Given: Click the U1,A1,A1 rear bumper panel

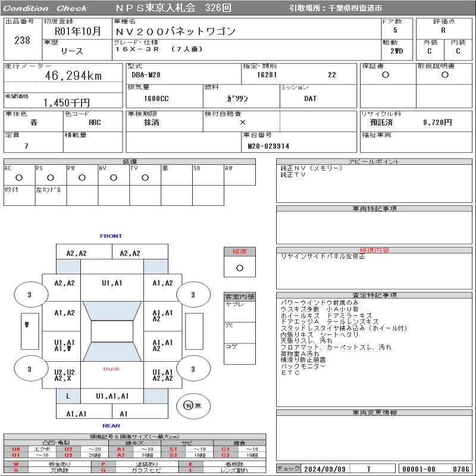Looking at the screenshot, I should [x=112, y=396].
